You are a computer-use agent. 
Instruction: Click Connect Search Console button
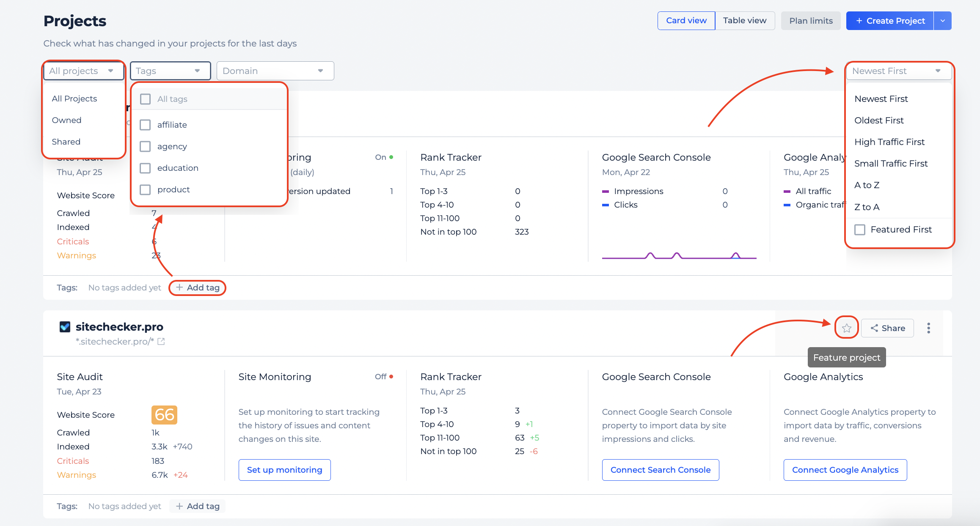pos(660,470)
